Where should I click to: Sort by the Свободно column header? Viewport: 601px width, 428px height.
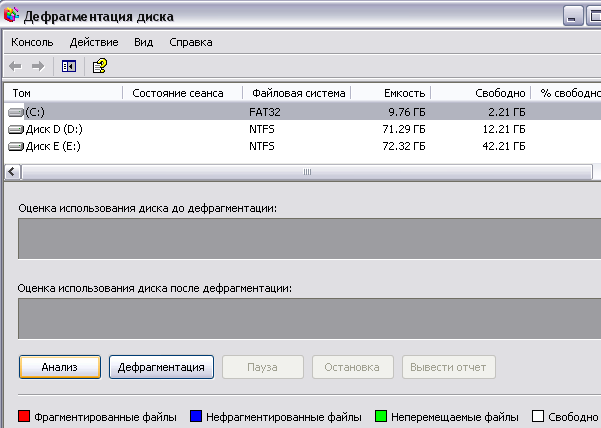(x=481, y=93)
